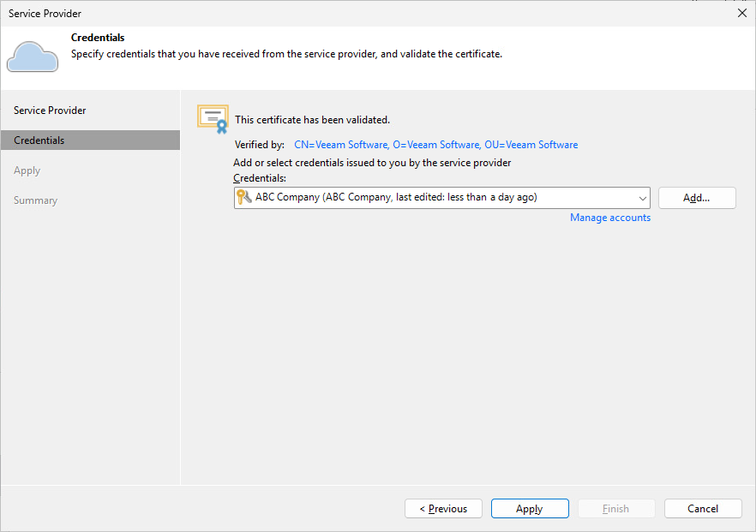756x532 pixels.
Task: Click the key icon in the credentials field
Action: [243, 197]
